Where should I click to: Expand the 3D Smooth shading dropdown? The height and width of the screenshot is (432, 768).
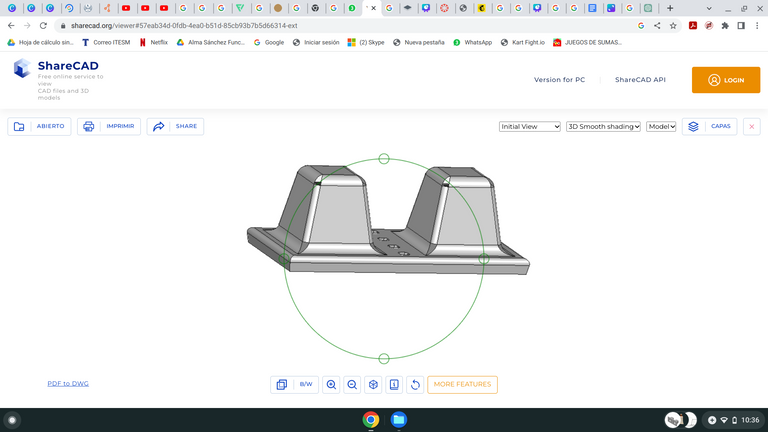pyautogui.click(x=603, y=127)
